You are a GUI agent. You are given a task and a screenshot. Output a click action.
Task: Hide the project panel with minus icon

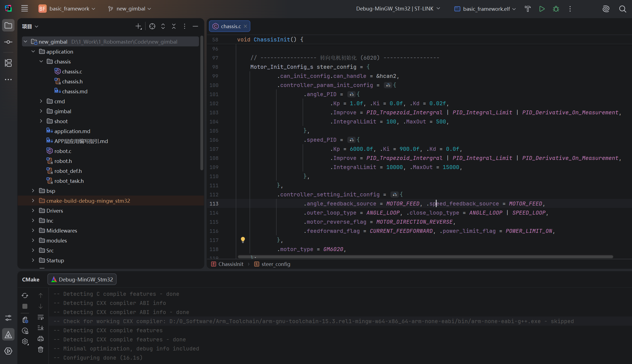195,26
